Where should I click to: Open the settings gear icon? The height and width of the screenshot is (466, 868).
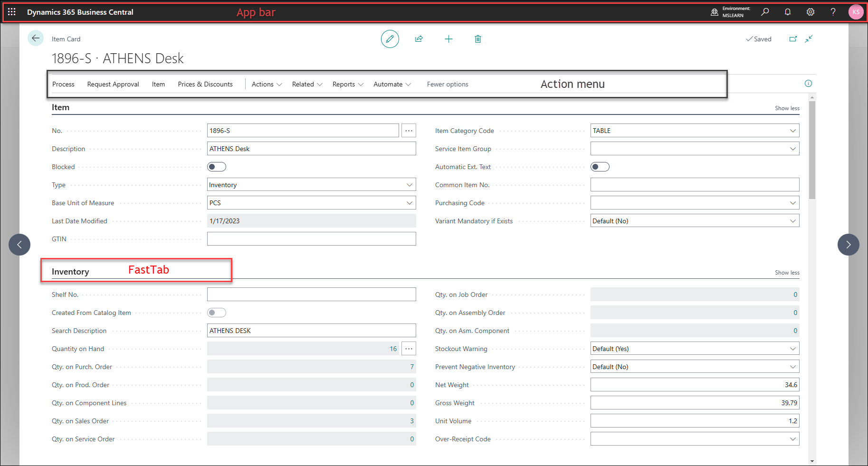[x=811, y=12]
